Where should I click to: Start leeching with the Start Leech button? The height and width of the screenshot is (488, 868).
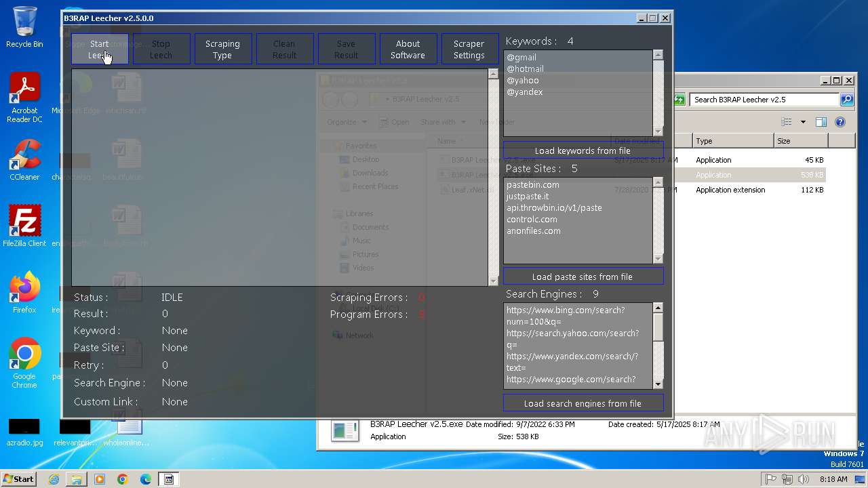[x=100, y=49]
